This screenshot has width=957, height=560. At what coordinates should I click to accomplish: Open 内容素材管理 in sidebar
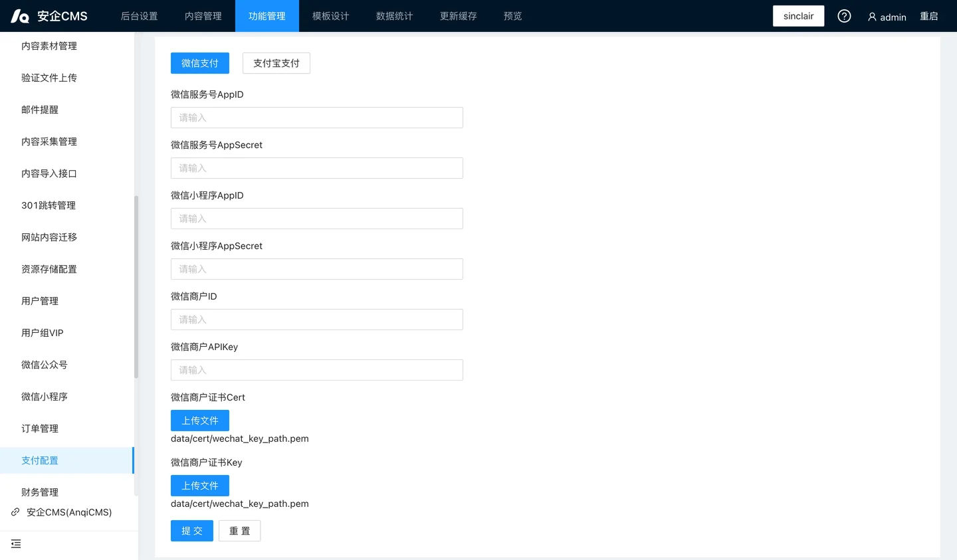66,46
